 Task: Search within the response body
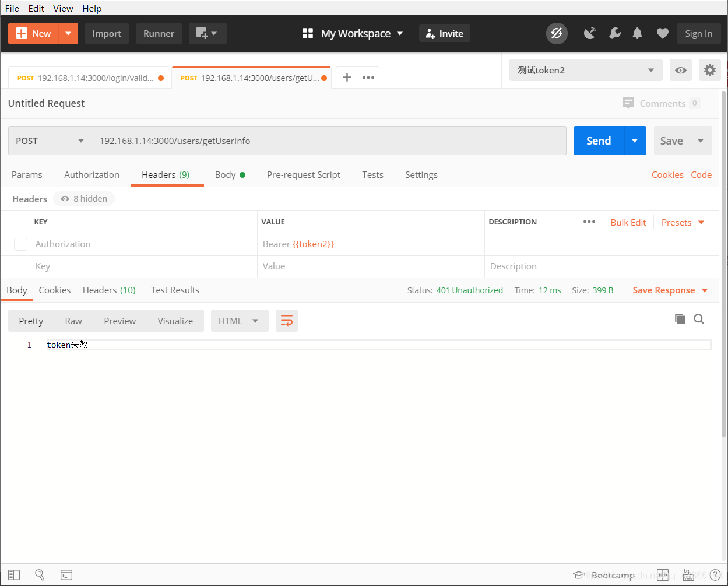click(699, 319)
